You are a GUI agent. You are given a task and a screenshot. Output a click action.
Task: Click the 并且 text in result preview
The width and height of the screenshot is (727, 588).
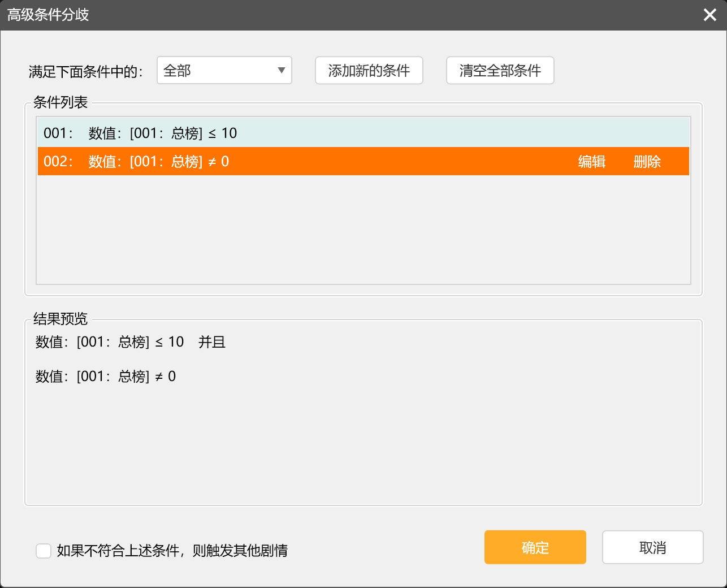212,342
